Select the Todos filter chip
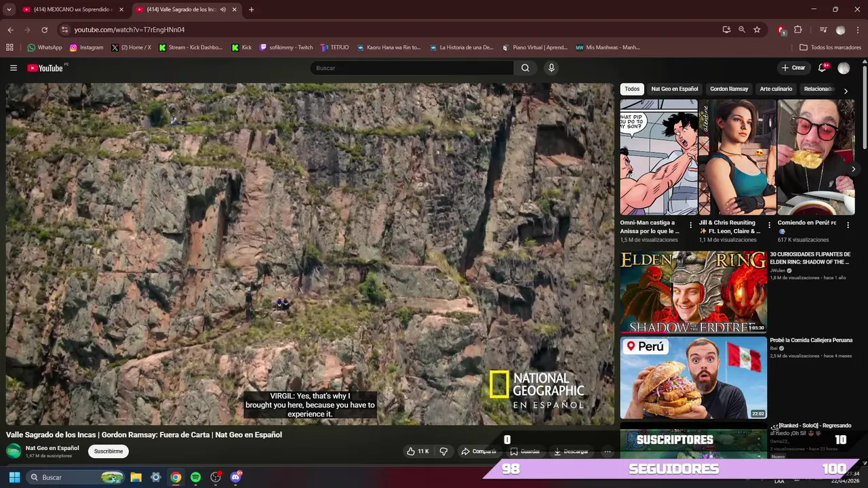This screenshot has height=488, width=868. click(x=632, y=89)
